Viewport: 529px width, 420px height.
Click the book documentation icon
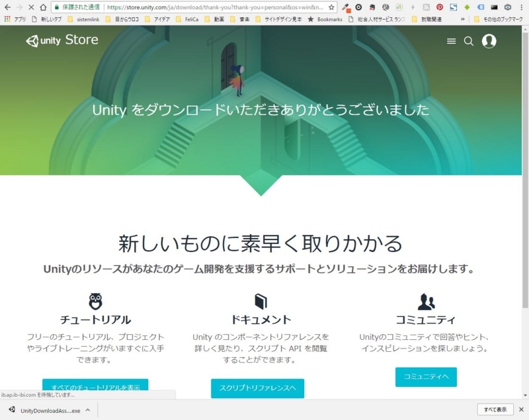261,301
